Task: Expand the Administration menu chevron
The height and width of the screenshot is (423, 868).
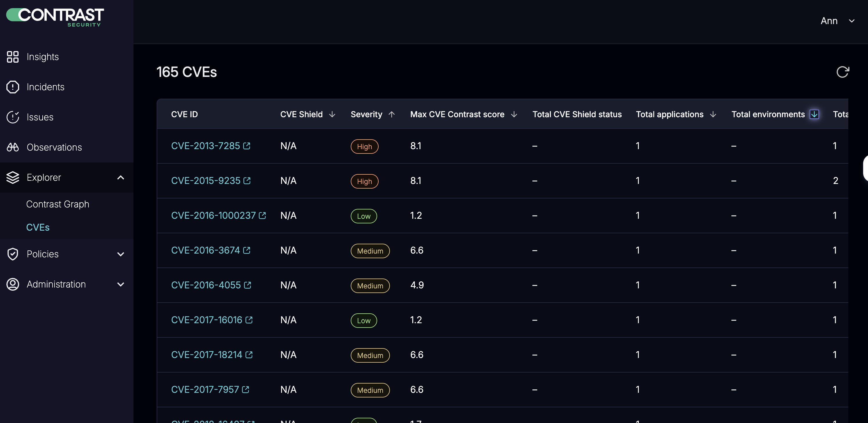Action: [x=121, y=284]
